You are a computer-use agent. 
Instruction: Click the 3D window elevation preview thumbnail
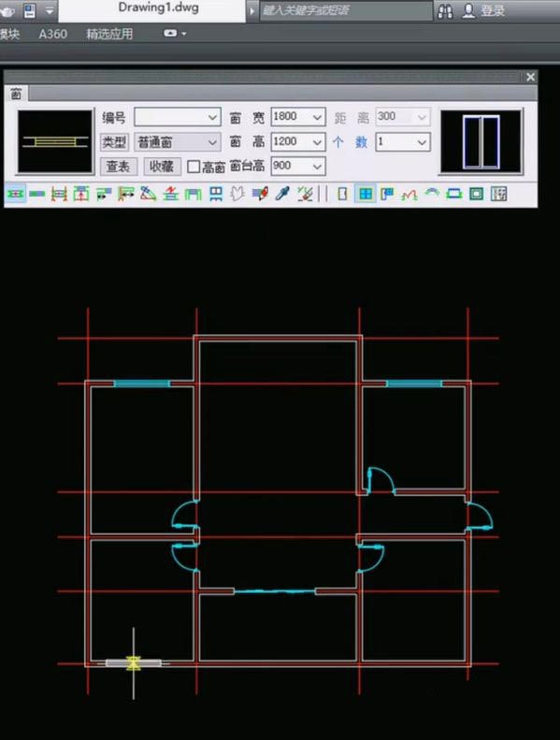click(x=481, y=141)
